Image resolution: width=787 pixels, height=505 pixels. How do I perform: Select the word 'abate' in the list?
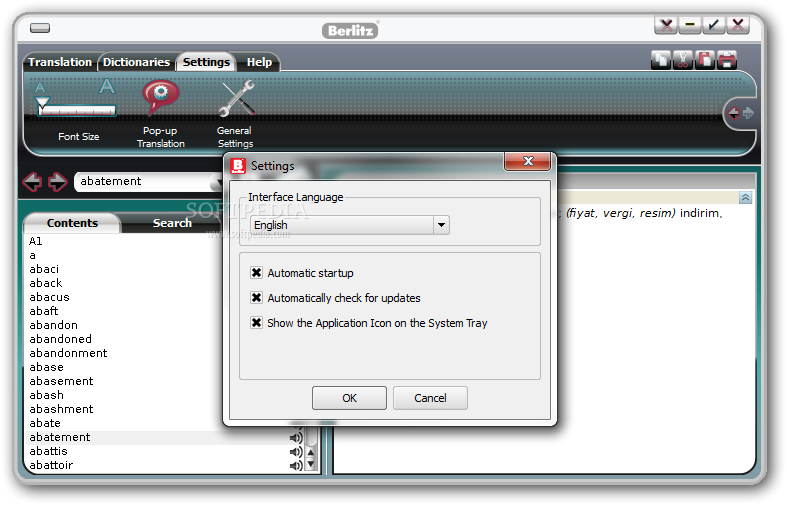pyautogui.click(x=45, y=424)
